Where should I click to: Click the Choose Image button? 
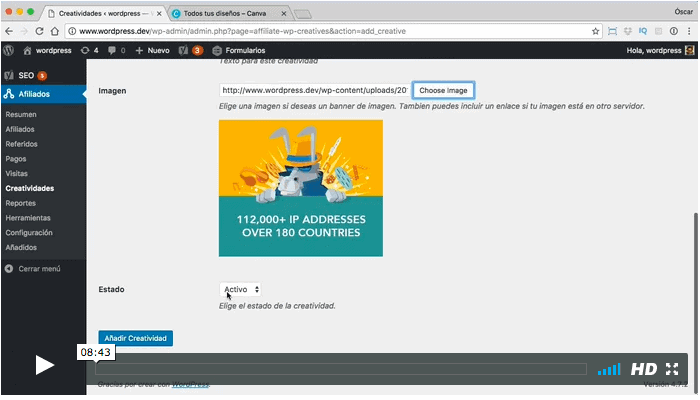tap(443, 90)
